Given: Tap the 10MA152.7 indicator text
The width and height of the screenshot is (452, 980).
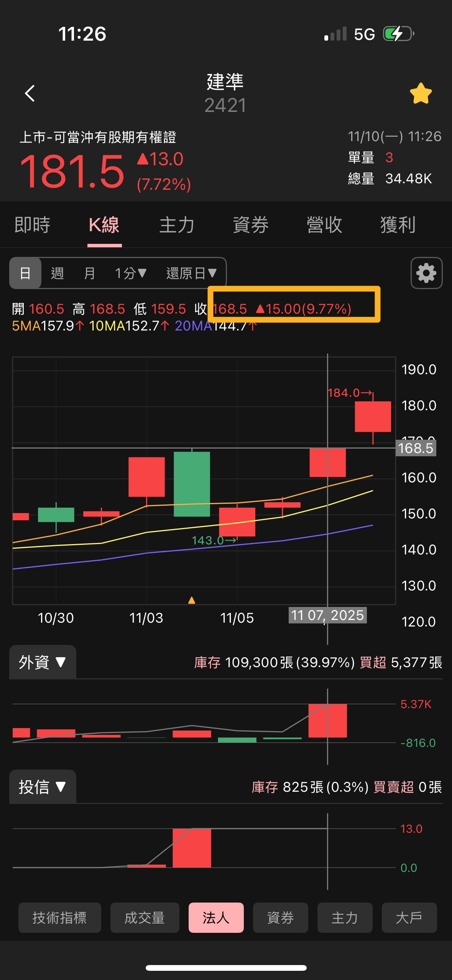Looking at the screenshot, I should click(x=129, y=326).
